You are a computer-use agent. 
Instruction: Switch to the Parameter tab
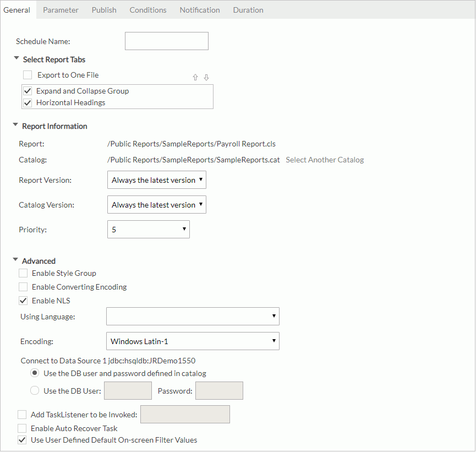click(x=61, y=9)
